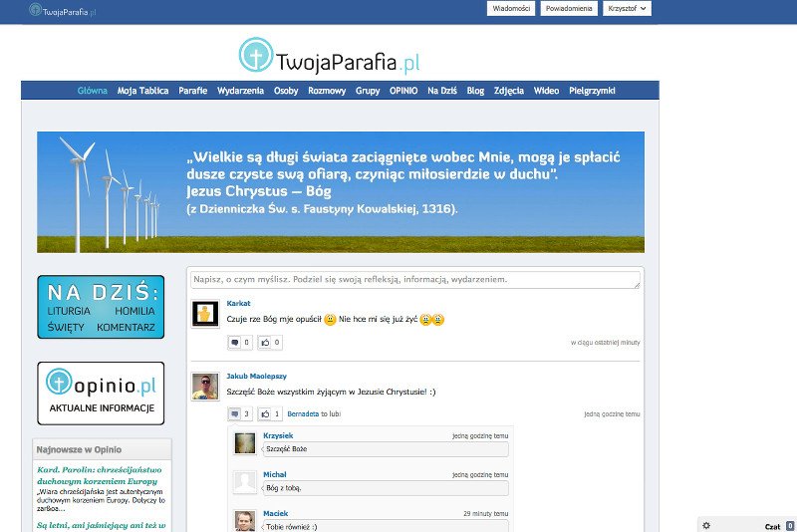797x532 pixels.
Task: Open Maciek commenter name link
Action: coord(276,514)
